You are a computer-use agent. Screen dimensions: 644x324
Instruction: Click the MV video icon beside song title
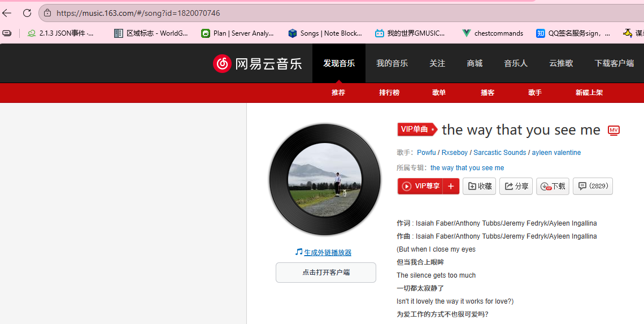pos(613,131)
